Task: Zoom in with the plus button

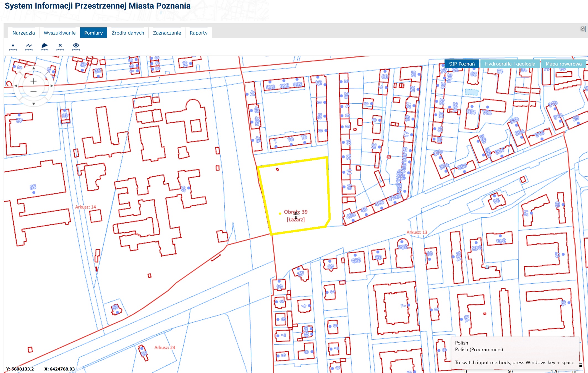Action: 33,81
